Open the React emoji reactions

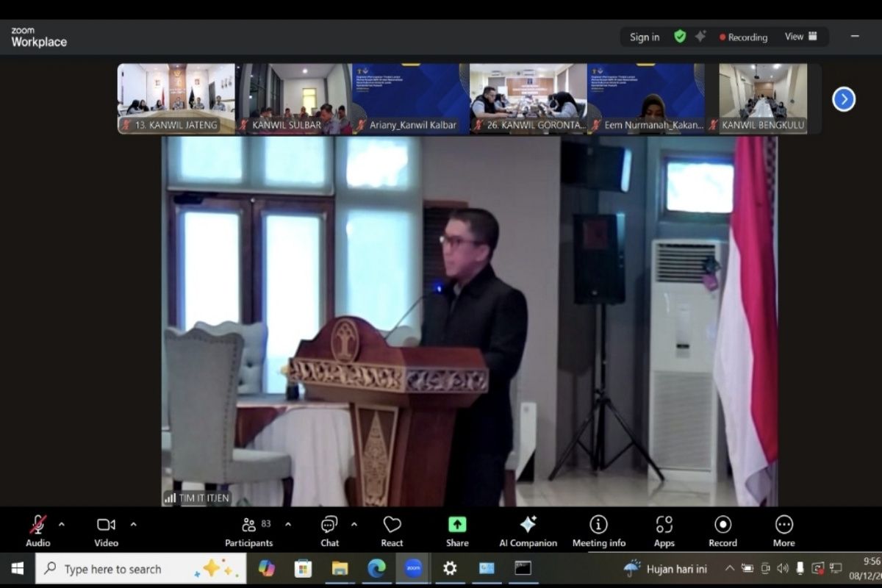pos(392,531)
